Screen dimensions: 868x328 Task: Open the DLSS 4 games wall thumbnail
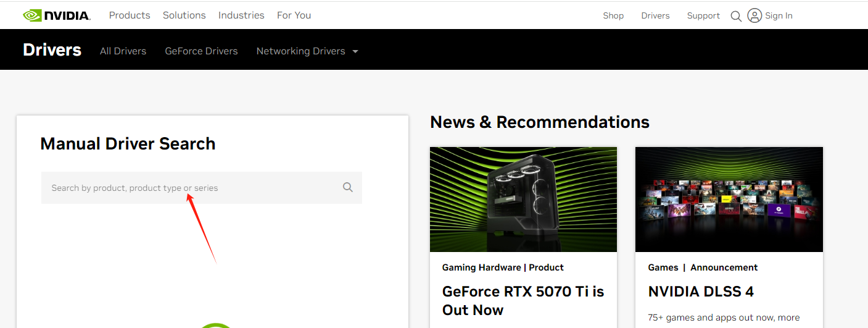click(729, 200)
